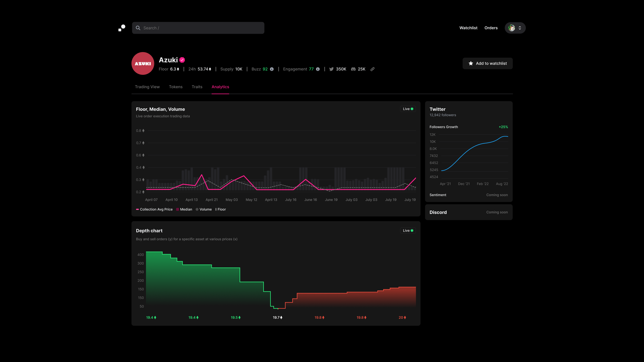The width and height of the screenshot is (644, 362).
Task: Click the May 03 date label
Action: (232, 200)
